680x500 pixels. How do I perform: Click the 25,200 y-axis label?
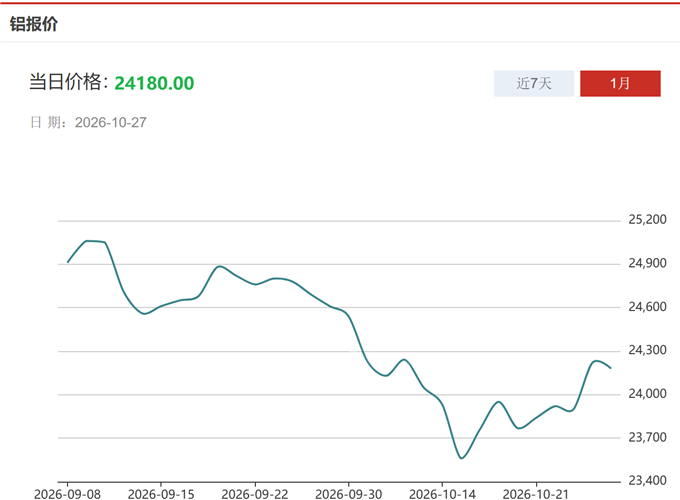point(647,219)
